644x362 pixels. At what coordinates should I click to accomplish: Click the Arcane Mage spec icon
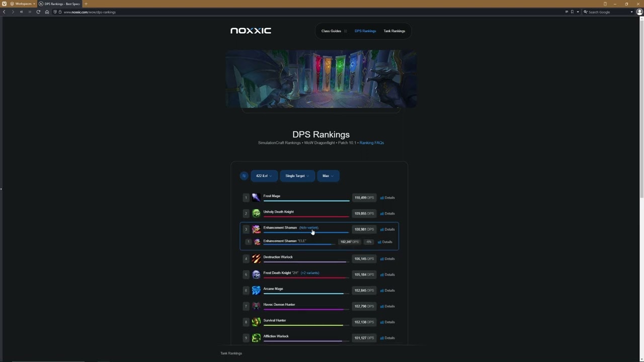(256, 290)
